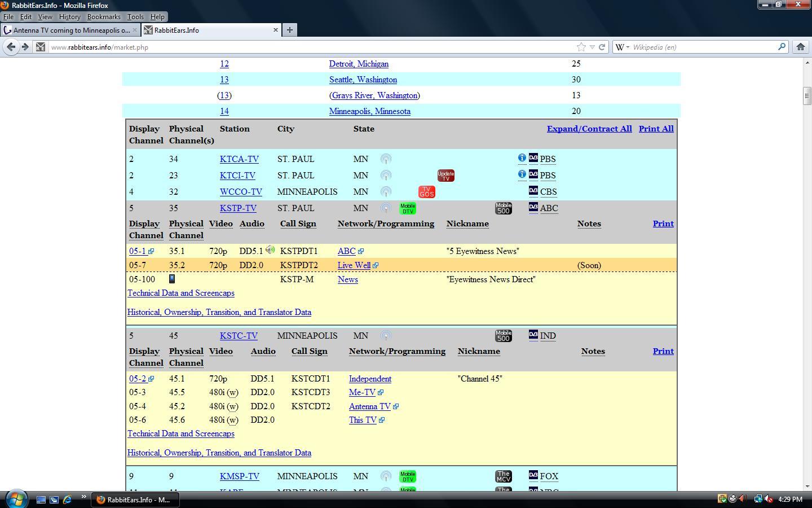This screenshot has height=508, width=812.
Task: Open channel 05-1 link
Action: (138, 251)
